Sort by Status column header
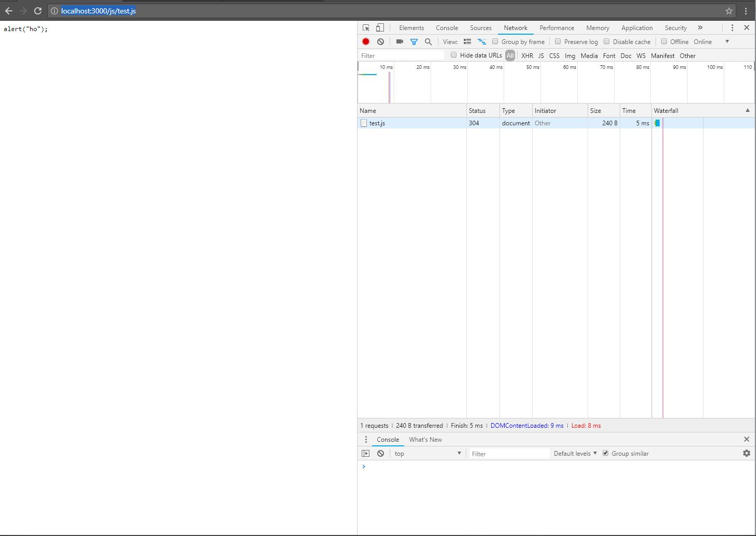The image size is (756, 536). (x=483, y=110)
